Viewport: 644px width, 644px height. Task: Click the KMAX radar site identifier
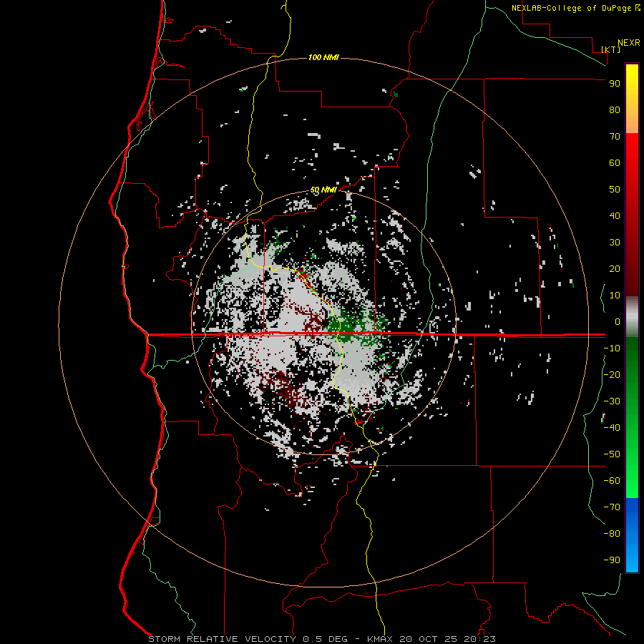point(379,639)
